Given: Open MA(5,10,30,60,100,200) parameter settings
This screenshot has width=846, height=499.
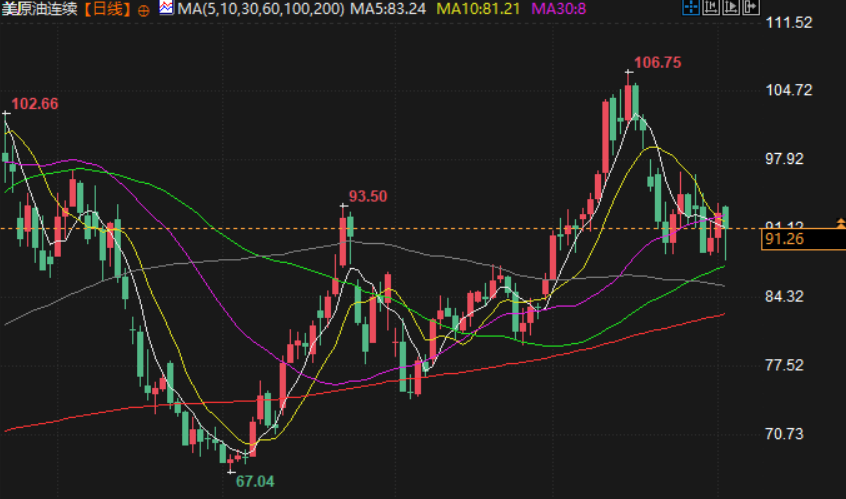Looking at the screenshot, I should (x=261, y=9).
